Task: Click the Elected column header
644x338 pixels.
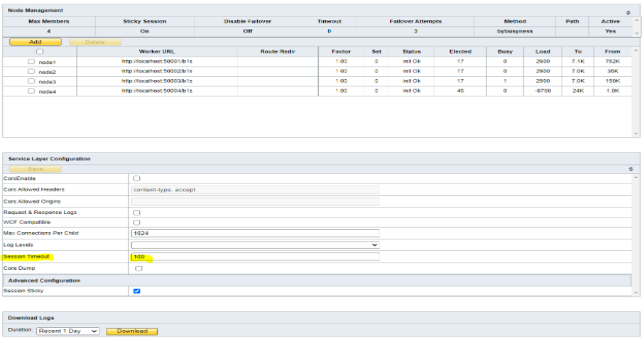Action: click(460, 51)
